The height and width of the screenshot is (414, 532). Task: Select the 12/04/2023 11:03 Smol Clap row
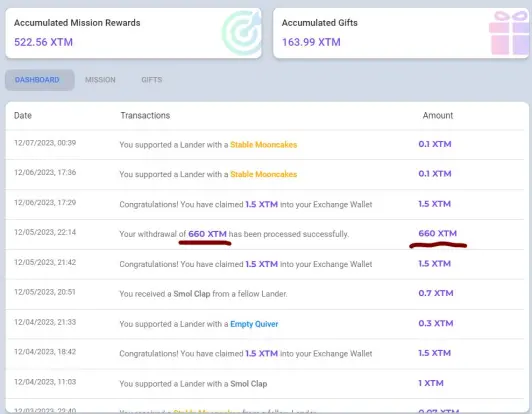pos(265,383)
